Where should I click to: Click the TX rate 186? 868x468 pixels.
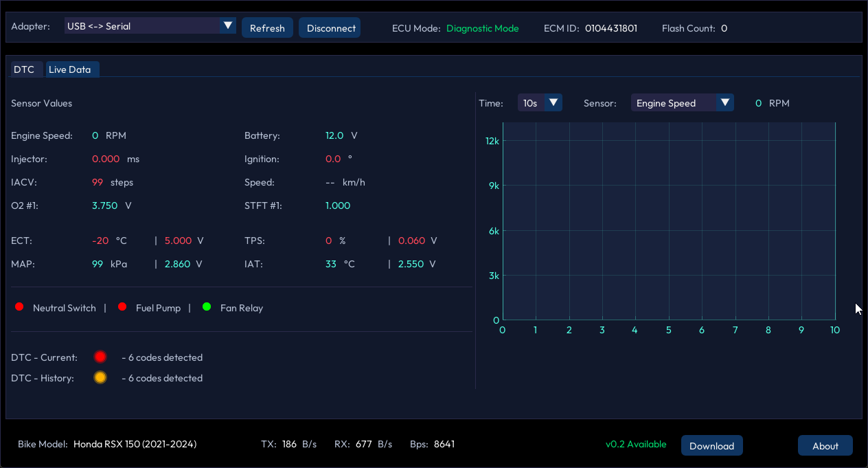(x=289, y=444)
